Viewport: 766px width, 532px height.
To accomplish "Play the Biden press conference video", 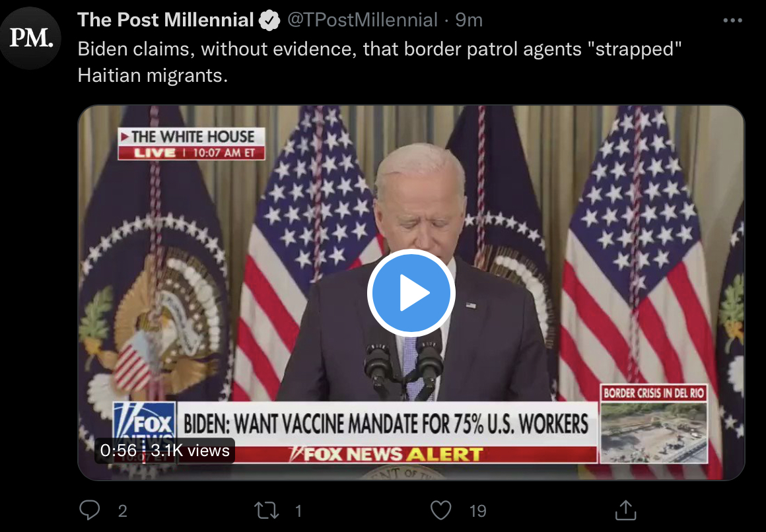I will coord(411,293).
